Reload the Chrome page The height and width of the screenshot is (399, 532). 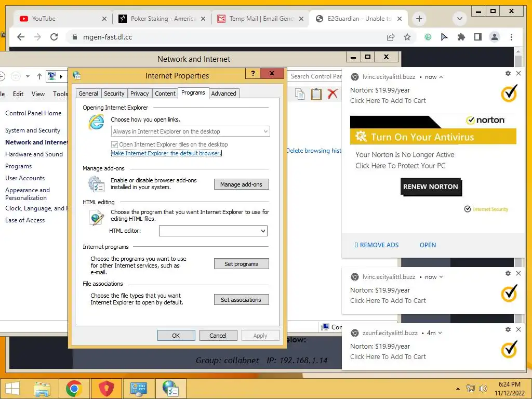[54, 37]
